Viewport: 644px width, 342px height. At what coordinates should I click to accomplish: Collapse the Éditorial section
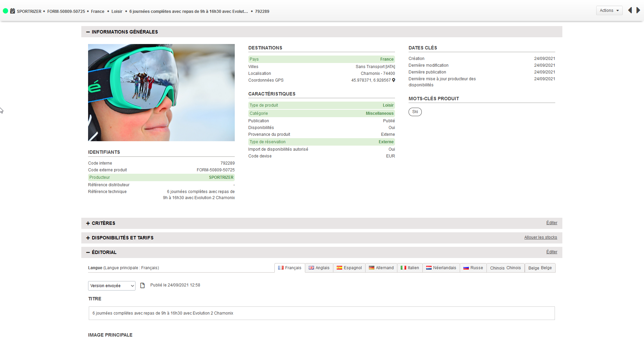[x=88, y=252]
